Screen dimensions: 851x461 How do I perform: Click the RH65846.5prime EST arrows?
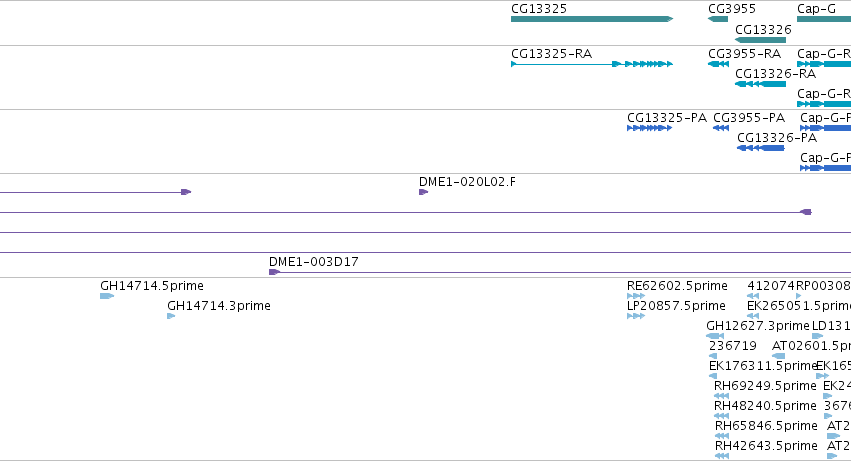[x=722, y=436]
